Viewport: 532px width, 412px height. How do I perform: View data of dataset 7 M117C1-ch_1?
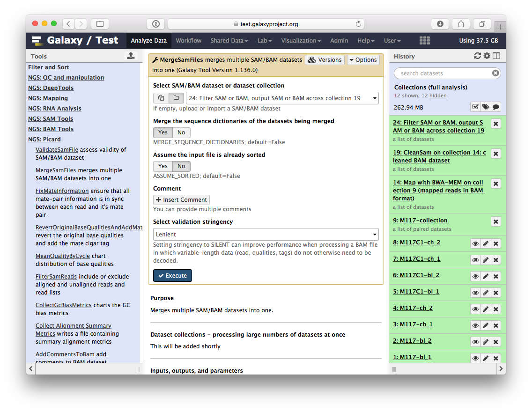(475, 260)
